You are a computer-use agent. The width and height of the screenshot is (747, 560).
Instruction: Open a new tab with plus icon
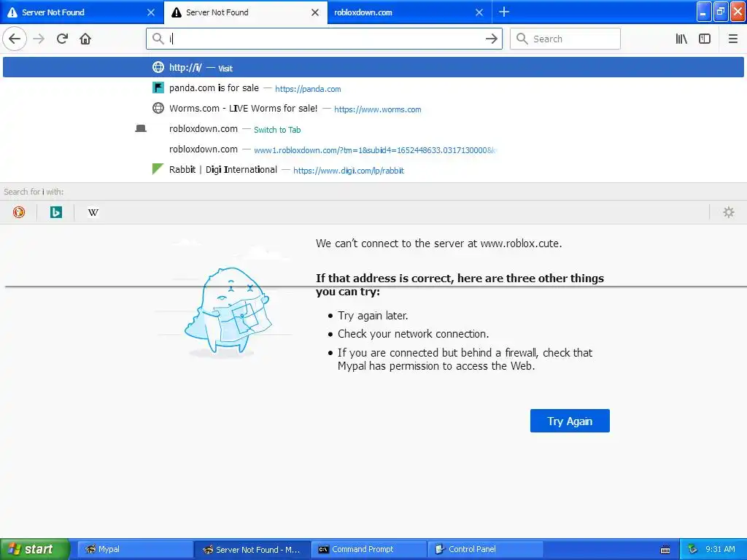(x=503, y=12)
